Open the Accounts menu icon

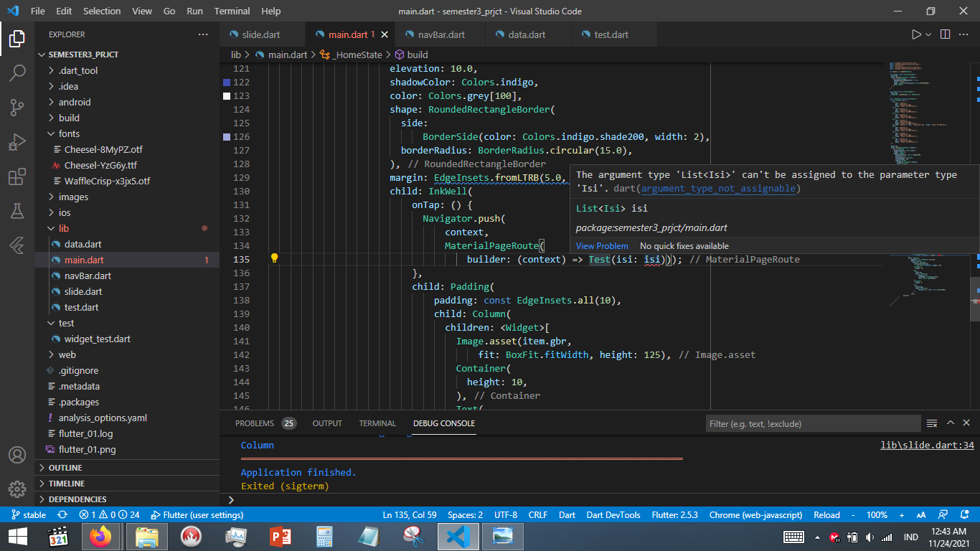(17, 455)
